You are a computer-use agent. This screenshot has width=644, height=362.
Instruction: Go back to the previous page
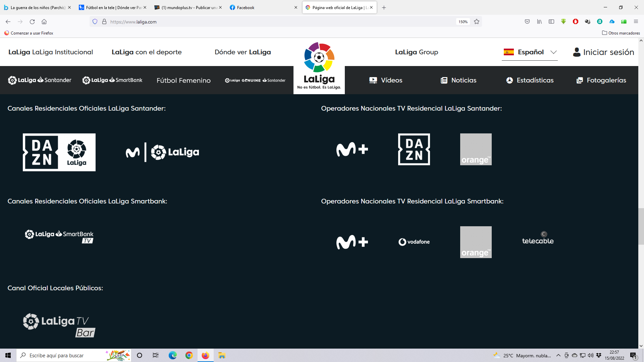pyautogui.click(x=8, y=22)
